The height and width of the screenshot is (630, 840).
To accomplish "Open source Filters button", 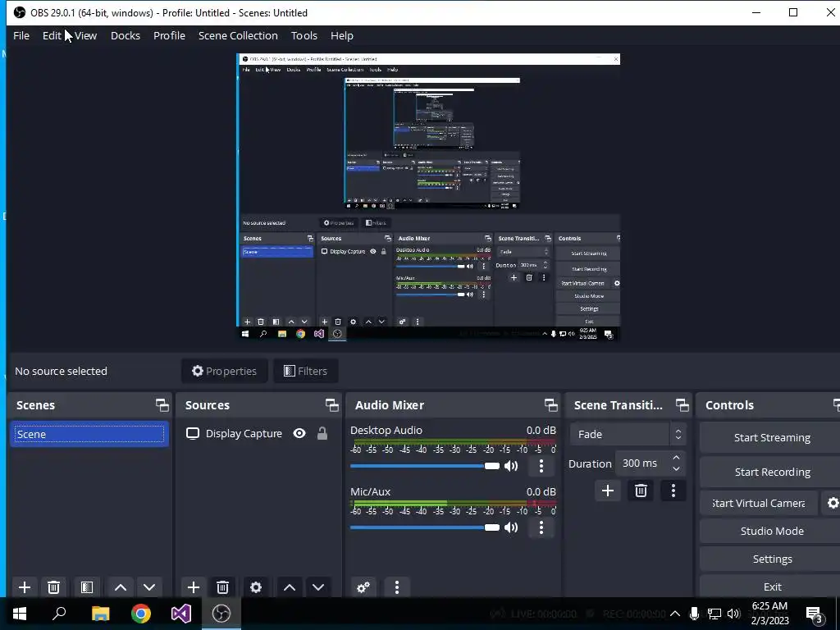I will pos(305,371).
